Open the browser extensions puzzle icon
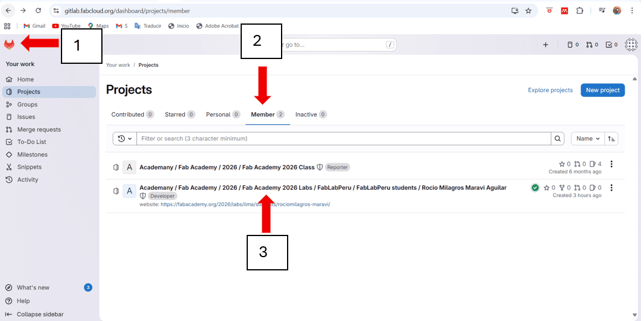The width and height of the screenshot is (644, 321). click(579, 11)
